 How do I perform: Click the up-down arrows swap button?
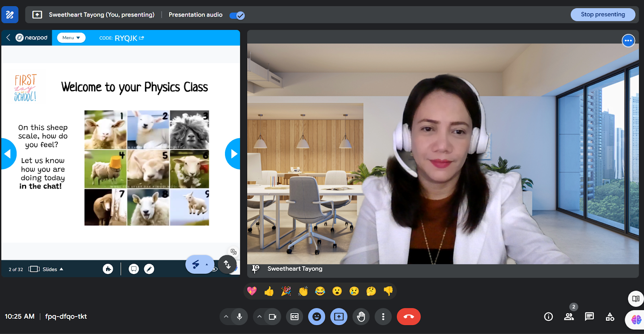coord(227,264)
